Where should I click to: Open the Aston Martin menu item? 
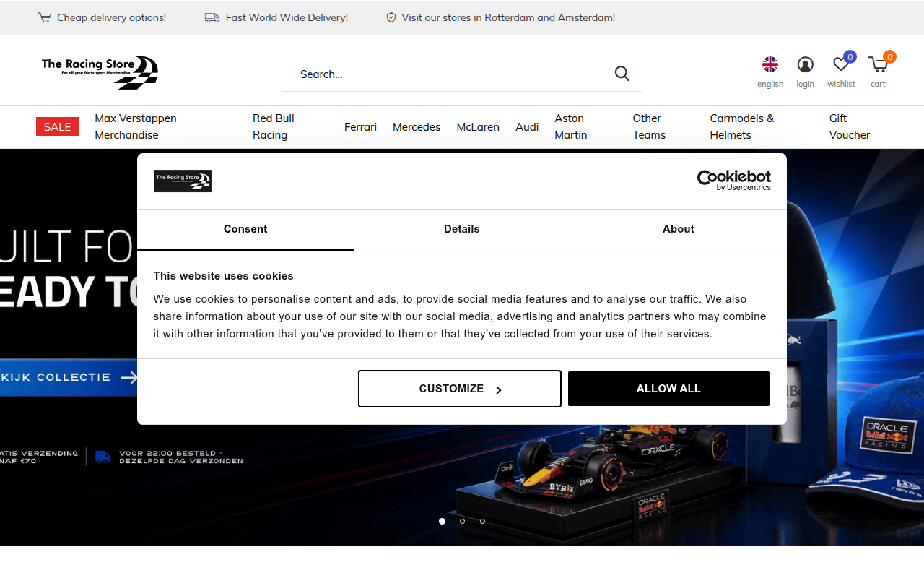tap(570, 126)
